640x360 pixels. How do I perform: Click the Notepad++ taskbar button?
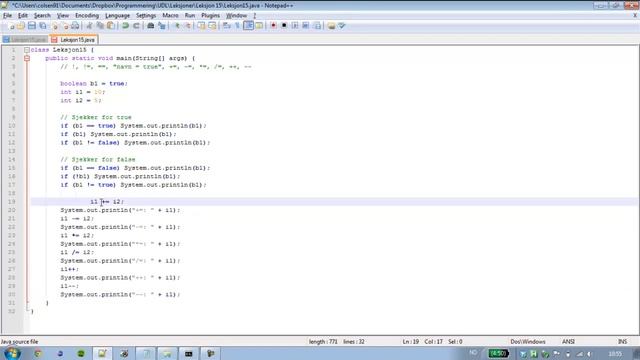pyautogui.click(x=102, y=353)
